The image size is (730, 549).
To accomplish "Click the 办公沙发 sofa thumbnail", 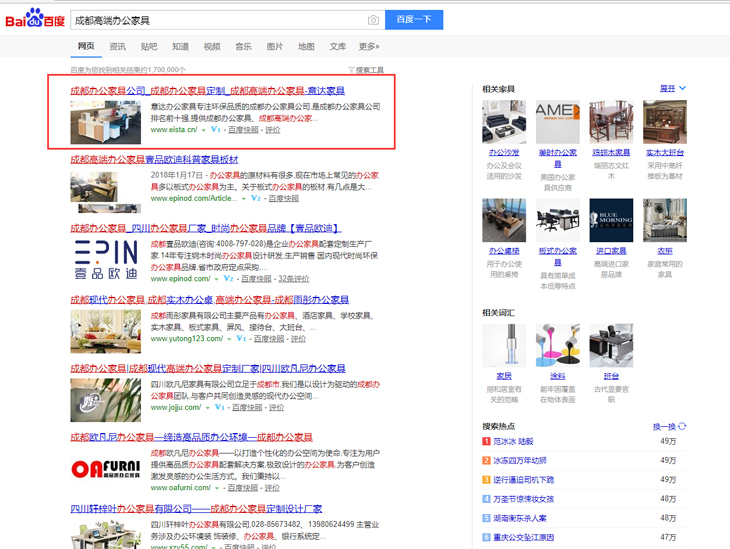I will pyautogui.click(x=504, y=122).
